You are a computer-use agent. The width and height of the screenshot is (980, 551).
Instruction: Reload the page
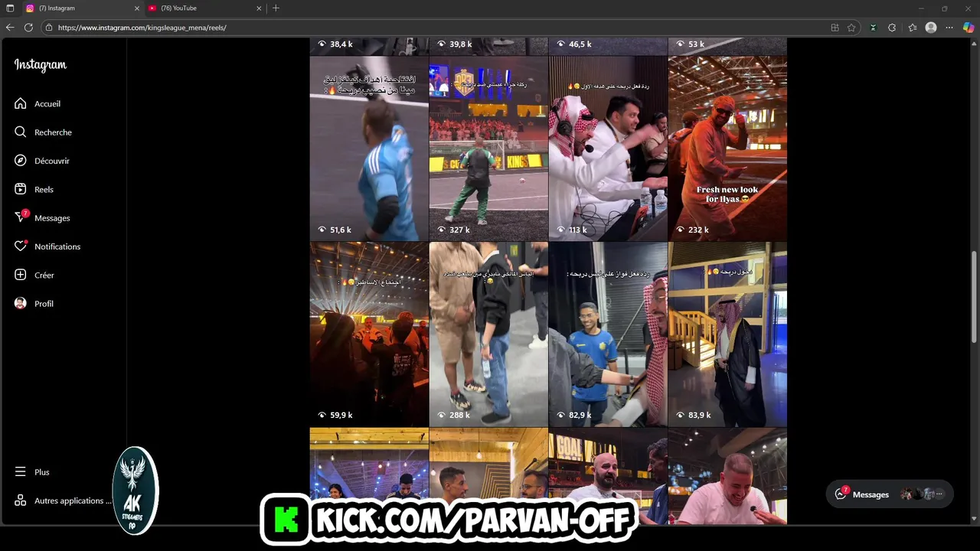(x=28, y=28)
